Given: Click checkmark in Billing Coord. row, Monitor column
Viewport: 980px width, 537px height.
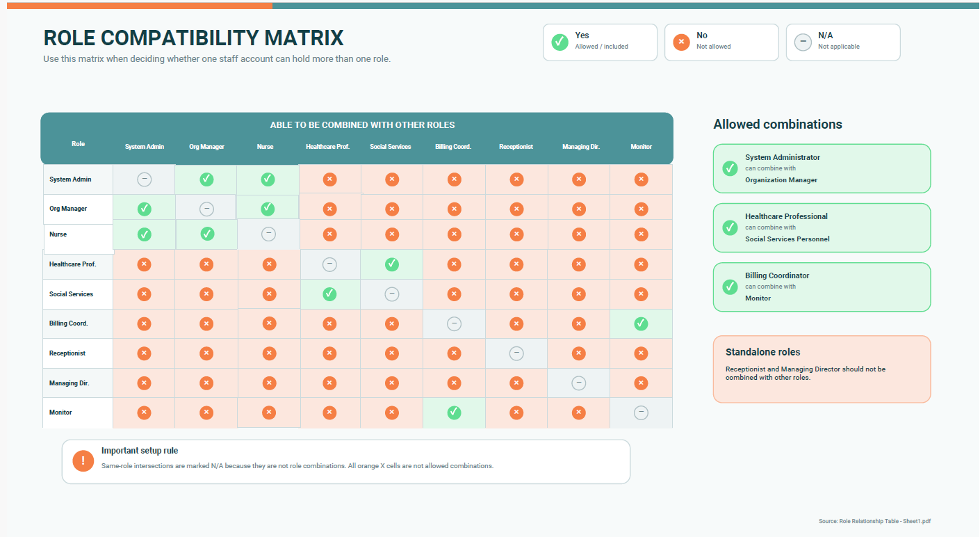Looking at the screenshot, I should (641, 323).
